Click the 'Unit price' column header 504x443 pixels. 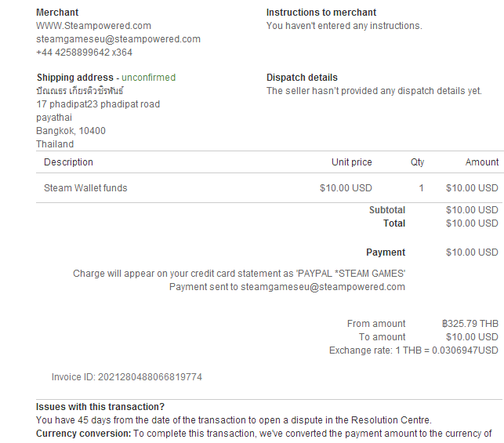351,162
